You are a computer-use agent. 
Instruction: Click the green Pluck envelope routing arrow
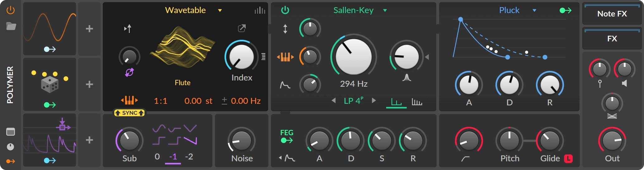pos(566,10)
